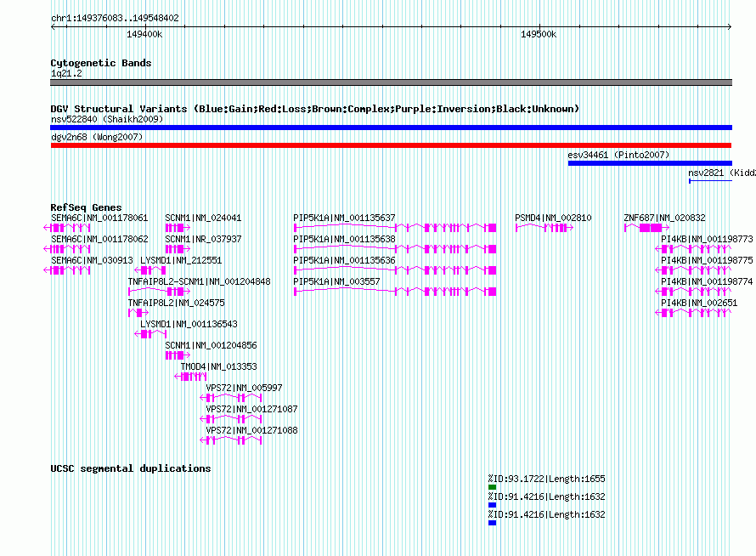
Task: Click the chr1:149376083..149548402 coordinate label
Action: 115,18
